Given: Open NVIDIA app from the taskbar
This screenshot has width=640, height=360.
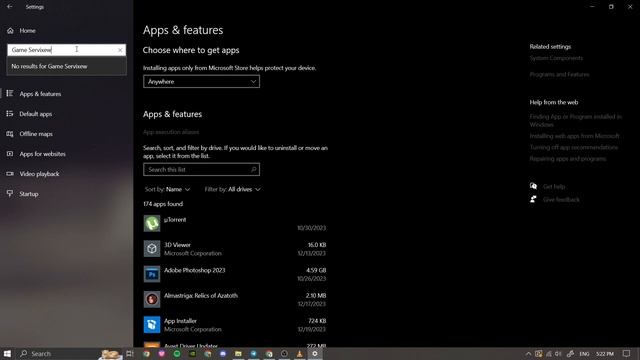Looking at the screenshot, I should point(192,353).
